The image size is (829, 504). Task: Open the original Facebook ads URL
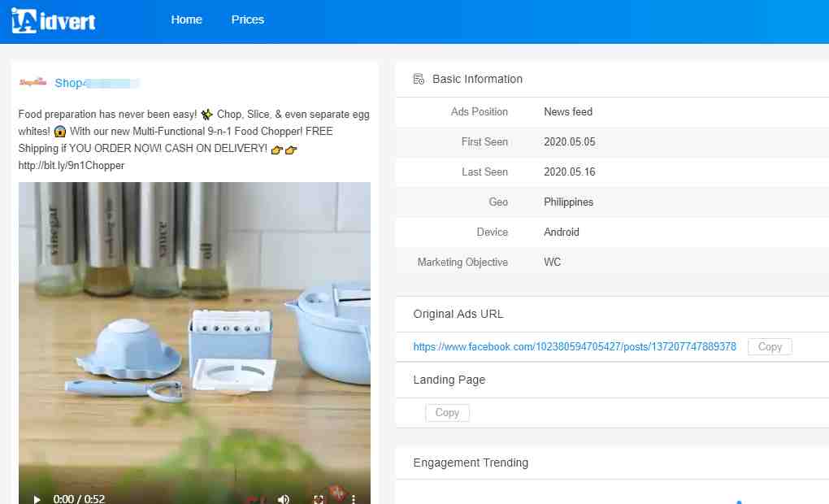(x=575, y=347)
